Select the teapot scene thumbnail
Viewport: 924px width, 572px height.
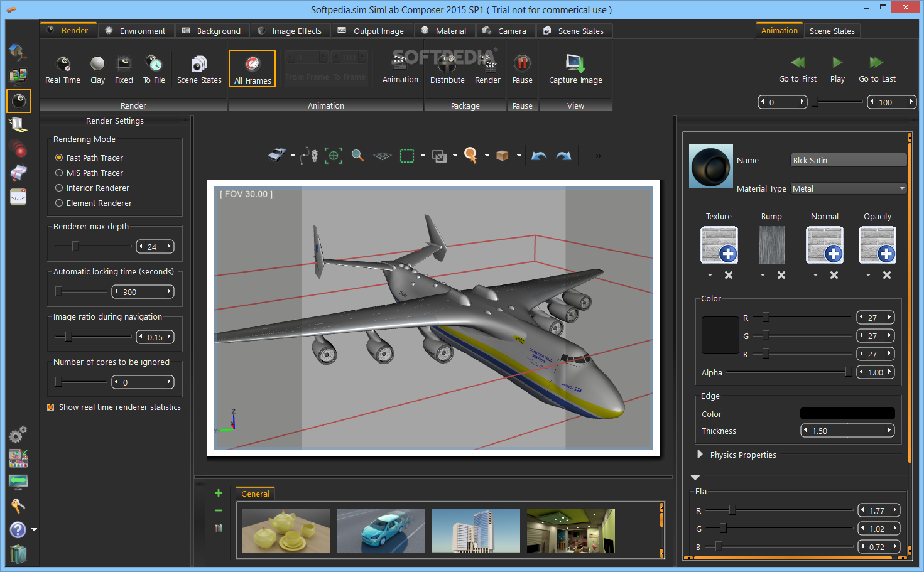point(286,531)
